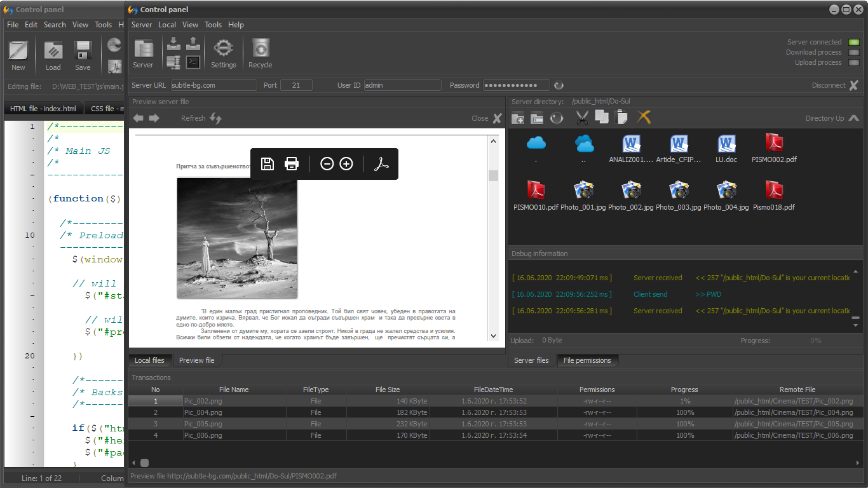This screenshot has height=488, width=868.
Task: Zoom in on the PDF with plus icon
Action: (x=346, y=164)
